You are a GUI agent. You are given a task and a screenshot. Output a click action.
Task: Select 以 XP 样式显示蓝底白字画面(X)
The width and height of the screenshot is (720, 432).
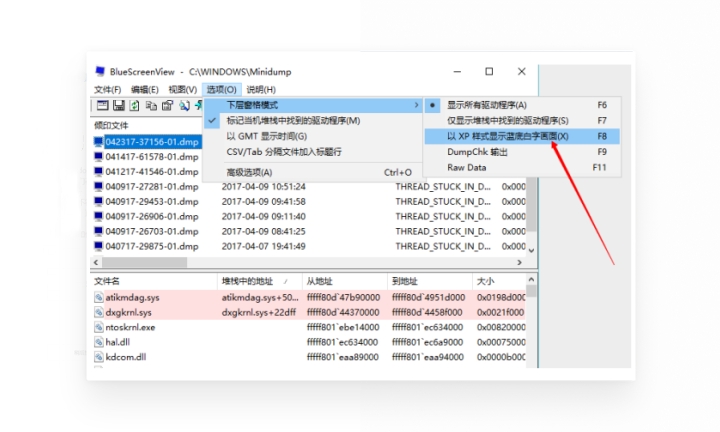522,136
